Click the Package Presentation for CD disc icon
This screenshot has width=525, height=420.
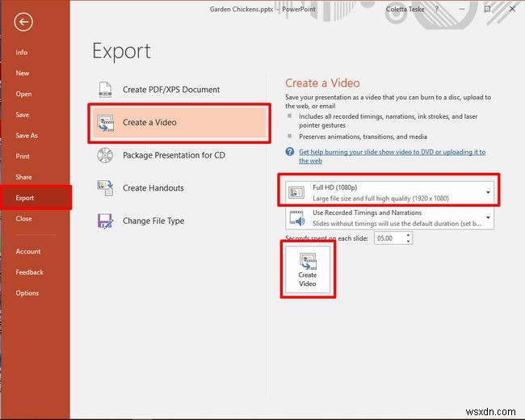pos(105,155)
